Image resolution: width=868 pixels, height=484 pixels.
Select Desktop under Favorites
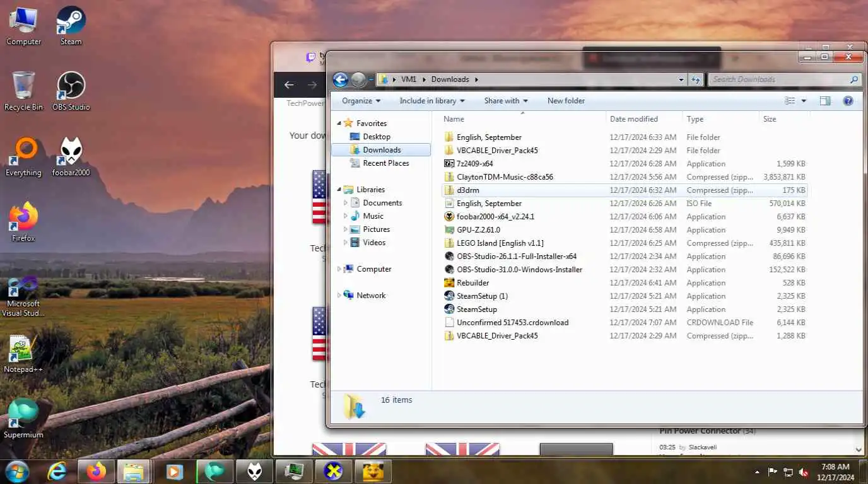[377, 137]
